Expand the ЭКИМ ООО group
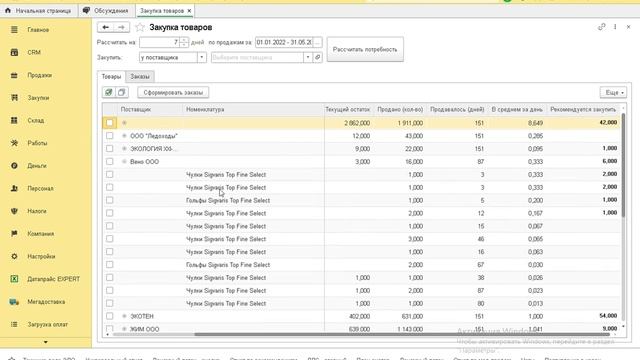 [124, 329]
